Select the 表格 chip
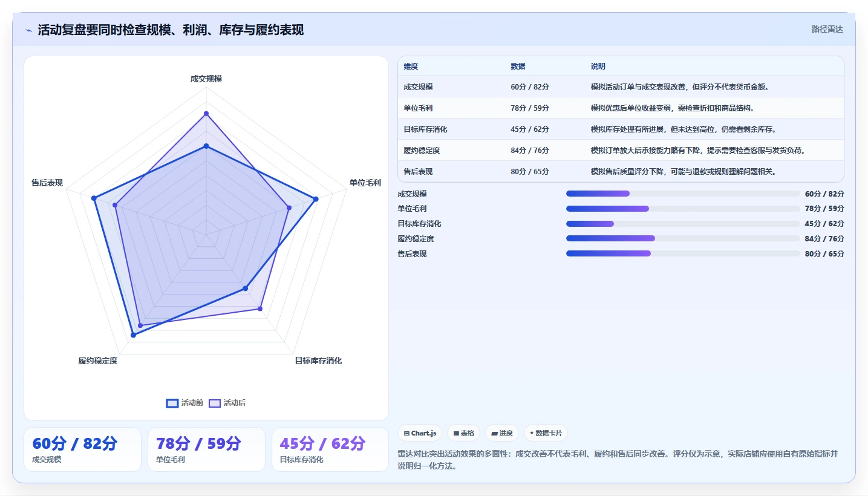Screen dimensions: 868x496 point(463,433)
